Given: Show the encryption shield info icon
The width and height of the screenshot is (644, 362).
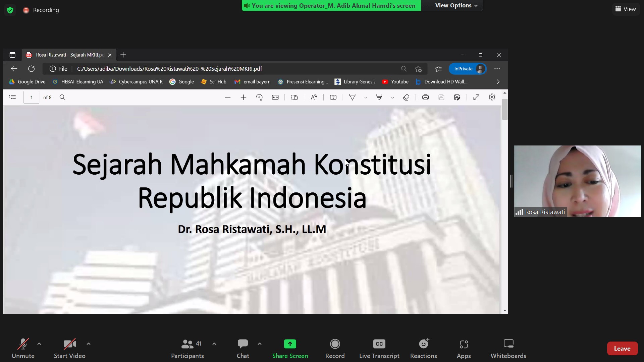Looking at the screenshot, I should tap(10, 10).
